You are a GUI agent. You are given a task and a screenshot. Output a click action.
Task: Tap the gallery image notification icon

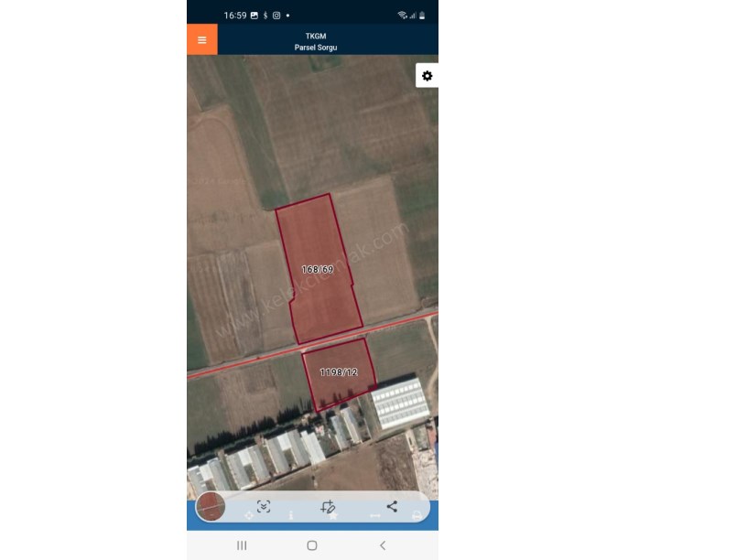coord(254,16)
